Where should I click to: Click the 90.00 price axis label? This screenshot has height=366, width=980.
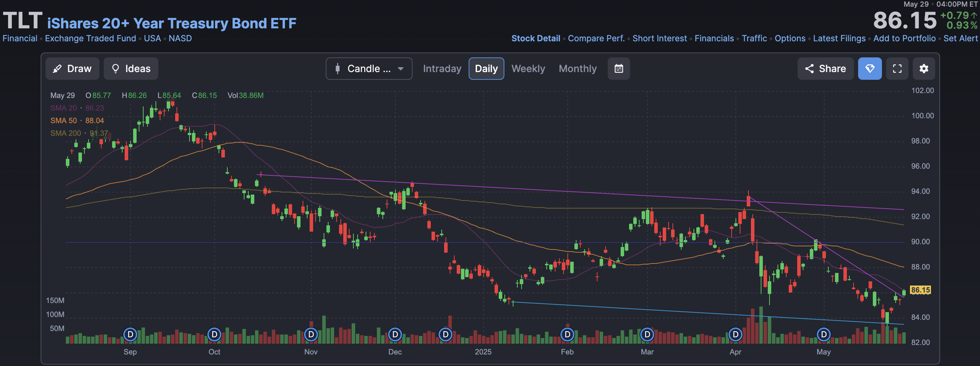click(x=920, y=242)
